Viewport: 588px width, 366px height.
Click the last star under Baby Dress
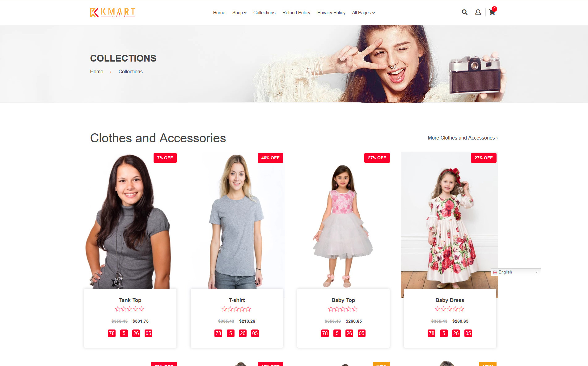461,309
